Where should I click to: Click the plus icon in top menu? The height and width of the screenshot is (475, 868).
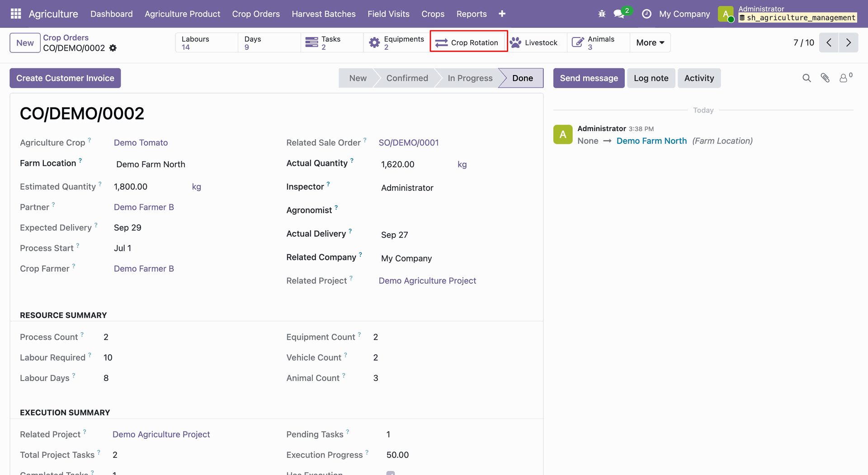pos(502,14)
